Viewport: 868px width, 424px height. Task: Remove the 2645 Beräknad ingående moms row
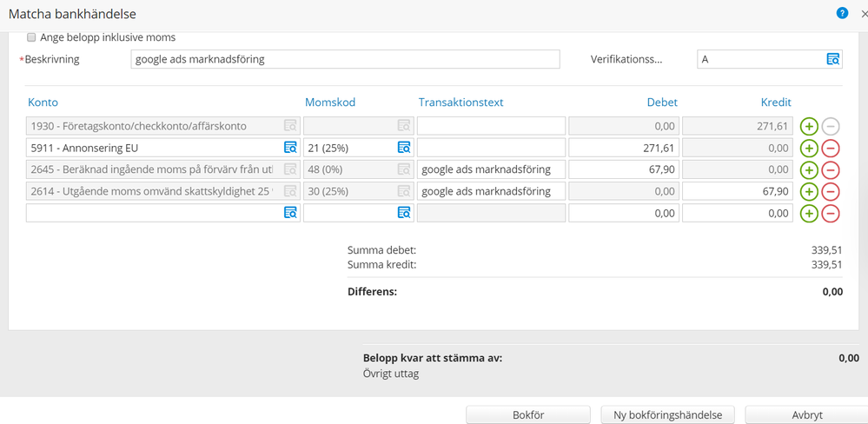[x=831, y=169]
